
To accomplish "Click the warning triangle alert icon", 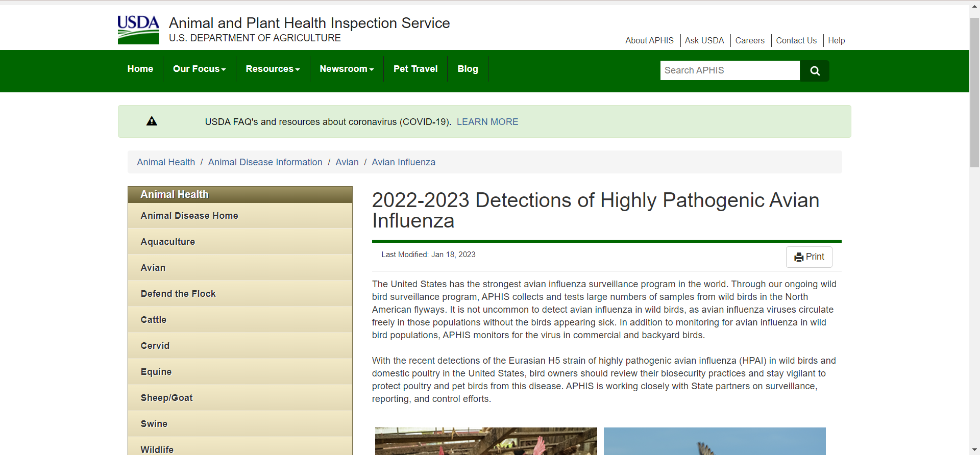I will (x=152, y=121).
